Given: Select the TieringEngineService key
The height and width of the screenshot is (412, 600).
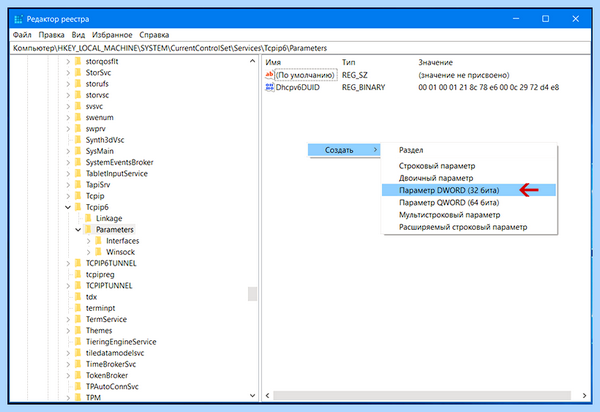Looking at the screenshot, I should 121,342.
